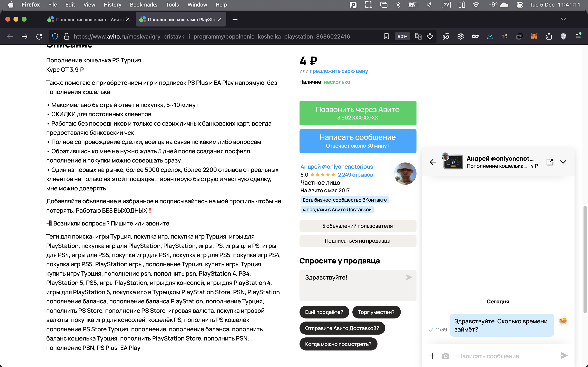Open the 90% zoom level indicator
Image resolution: width=588 pixels, height=367 pixels.
[x=402, y=36]
